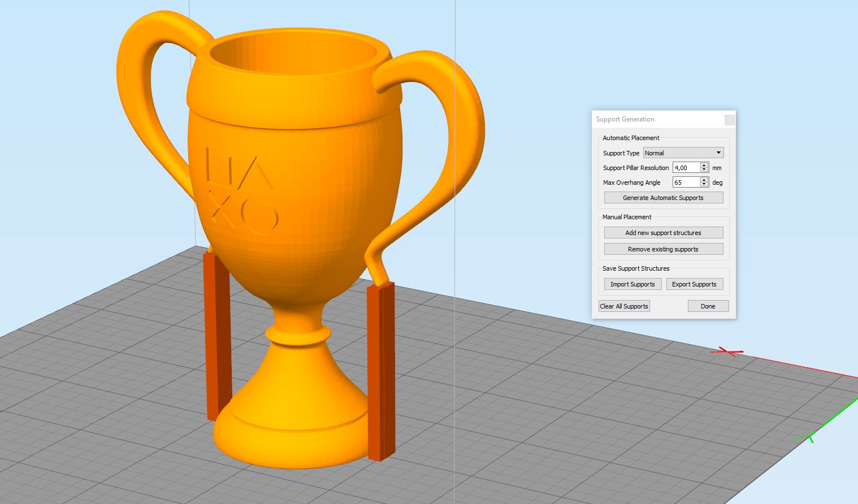Confirm with the Done button
858x504 pixels.
pyautogui.click(x=708, y=306)
